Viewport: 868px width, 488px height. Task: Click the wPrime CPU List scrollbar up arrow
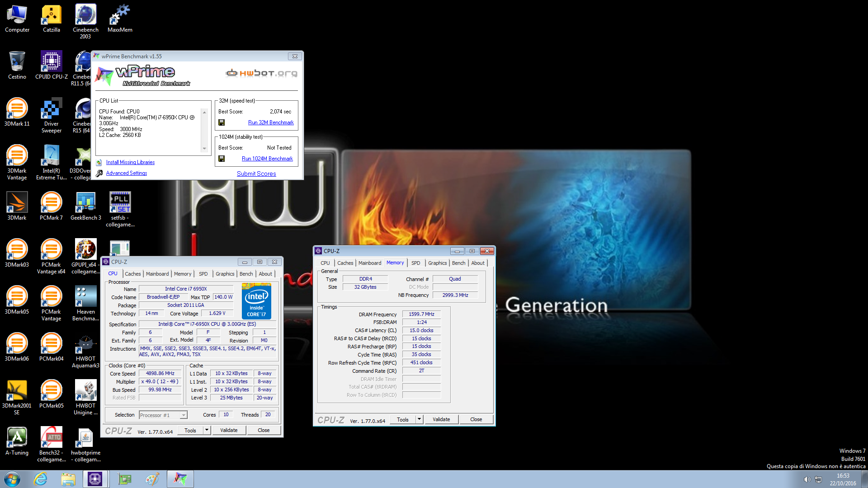pos(204,112)
